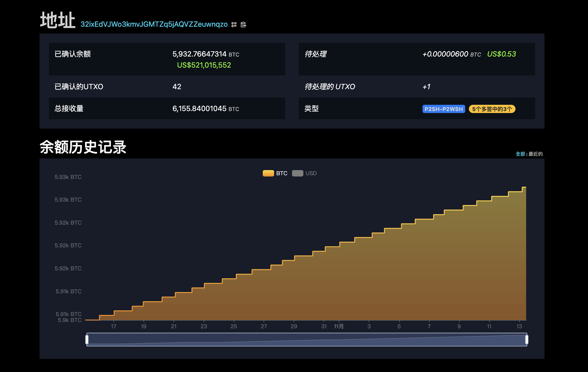Click the US$521,015,552 balance value
Image resolution: width=588 pixels, height=372 pixels.
(204, 65)
